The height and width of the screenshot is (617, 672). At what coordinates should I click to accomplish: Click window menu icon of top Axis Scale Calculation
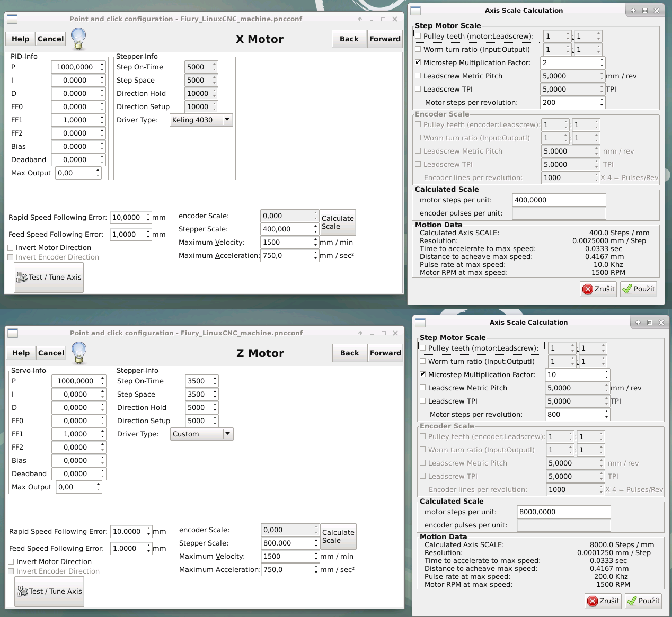(416, 11)
